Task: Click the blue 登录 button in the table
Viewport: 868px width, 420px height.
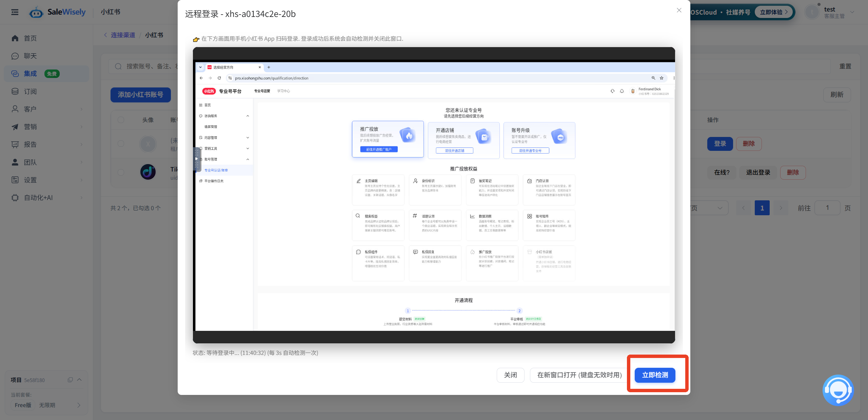Action: click(720, 144)
